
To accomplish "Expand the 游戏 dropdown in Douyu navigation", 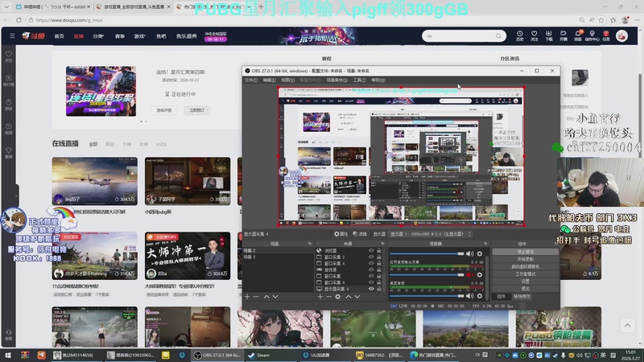I will [139, 36].
